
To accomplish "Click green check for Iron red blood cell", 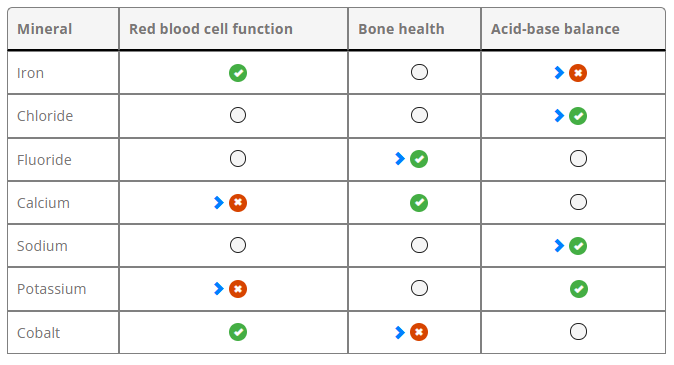I will click(x=238, y=73).
